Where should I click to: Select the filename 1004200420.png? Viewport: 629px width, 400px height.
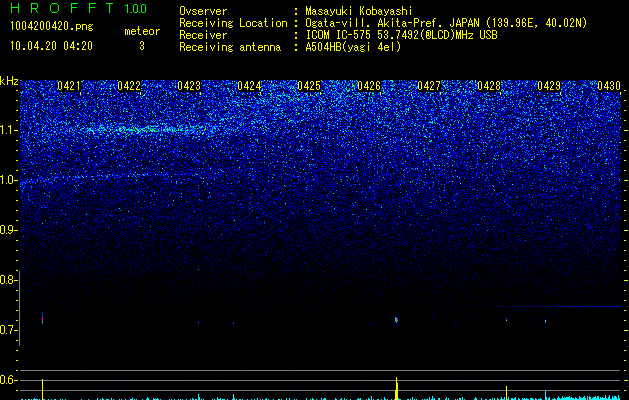coord(52,26)
